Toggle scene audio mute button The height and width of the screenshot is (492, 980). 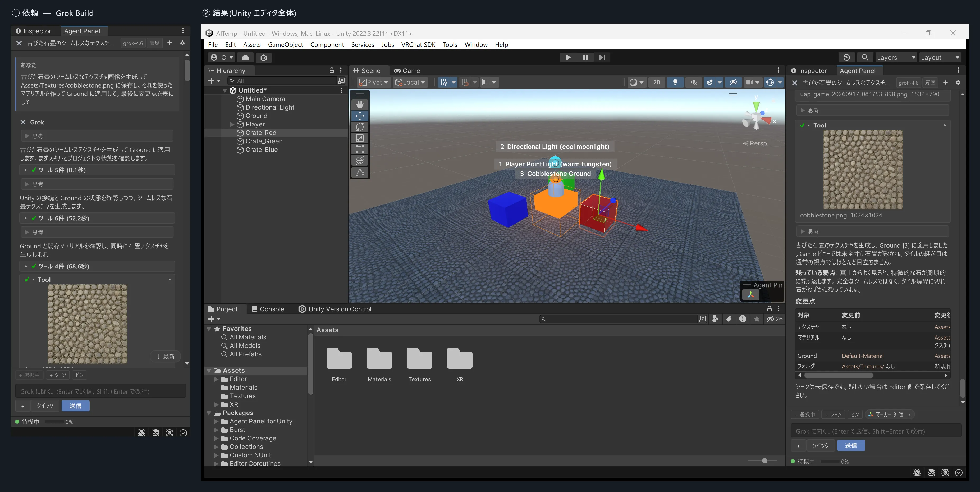694,82
